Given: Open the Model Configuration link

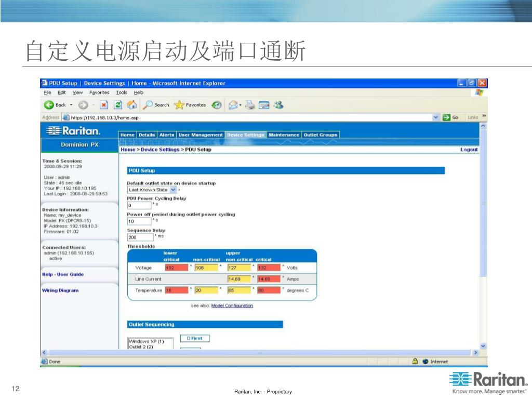Looking at the screenshot, I should pos(232,305).
